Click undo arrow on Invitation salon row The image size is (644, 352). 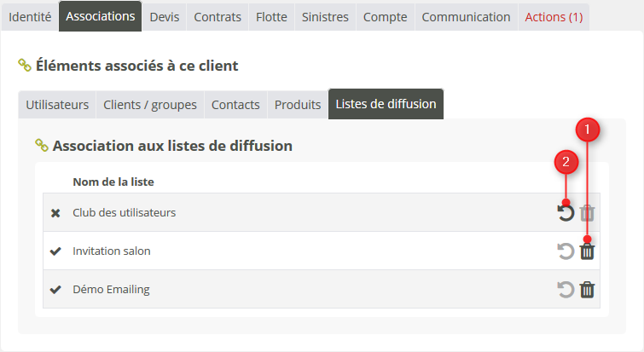[x=566, y=251]
